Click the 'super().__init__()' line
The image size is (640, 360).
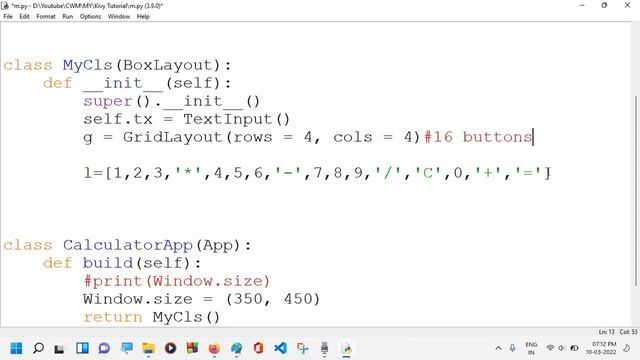point(171,102)
